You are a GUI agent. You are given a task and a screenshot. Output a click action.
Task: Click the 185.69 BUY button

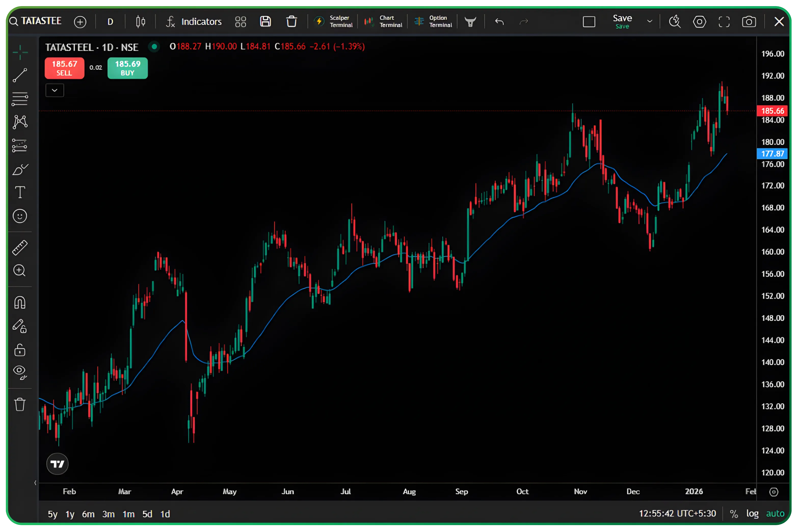pos(128,68)
